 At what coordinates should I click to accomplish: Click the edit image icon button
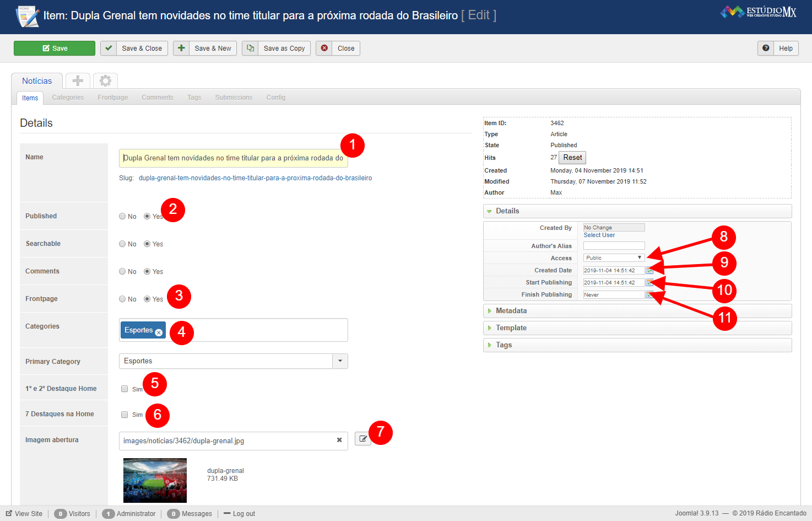click(362, 439)
